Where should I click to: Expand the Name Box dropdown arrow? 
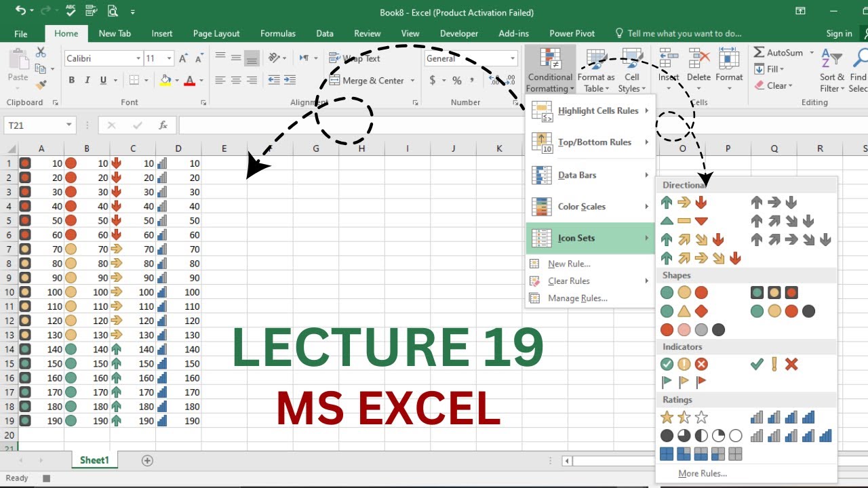point(69,125)
